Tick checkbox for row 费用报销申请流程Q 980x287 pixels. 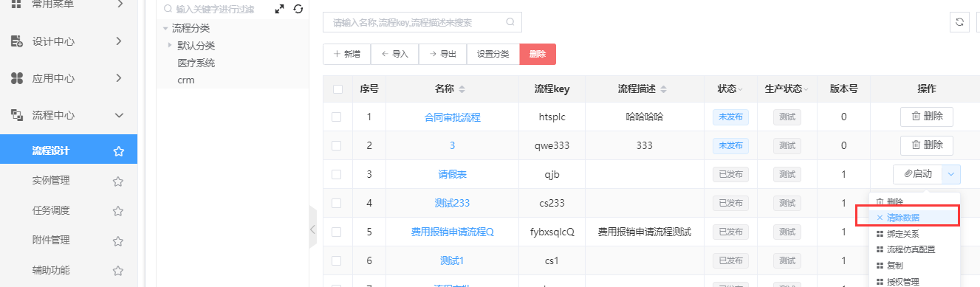[337, 232]
